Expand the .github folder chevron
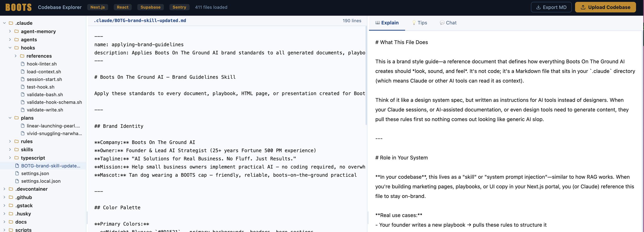Image resolution: width=644 pixels, height=232 pixels. click(4, 197)
